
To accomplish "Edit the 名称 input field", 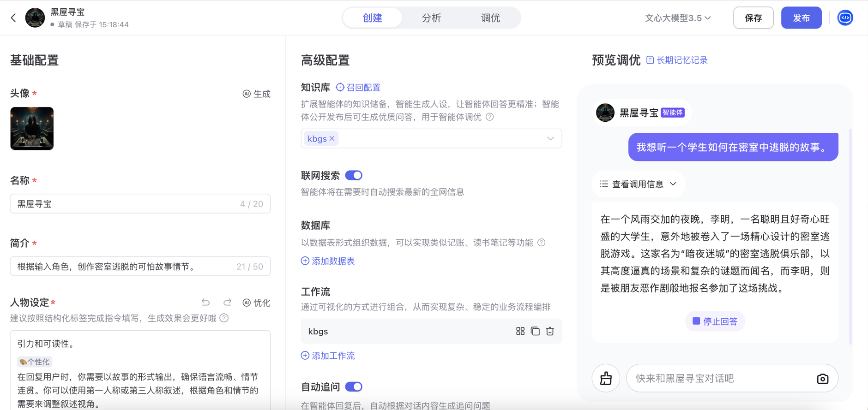I will click(x=140, y=204).
